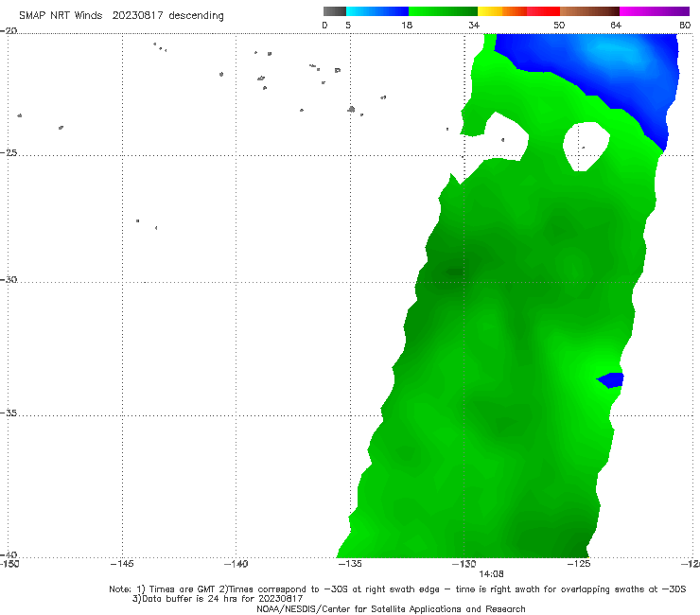This screenshot has height=615, width=700.
Task: Click the longitude label '-130' on bottom axis
Action: click(464, 564)
